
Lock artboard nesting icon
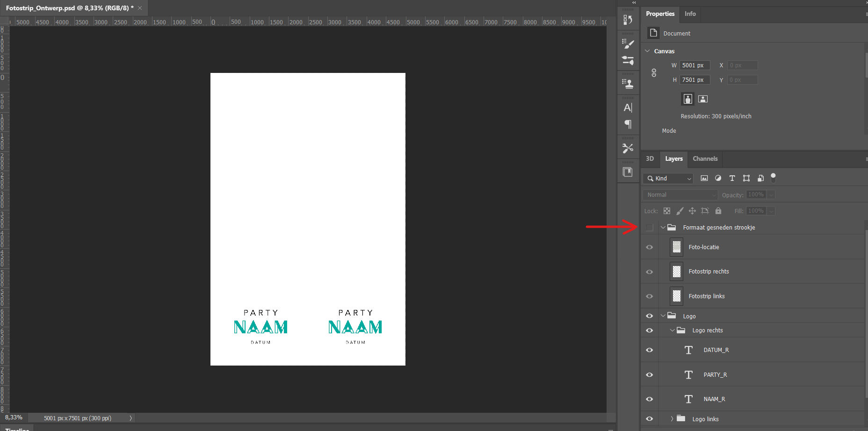click(705, 211)
